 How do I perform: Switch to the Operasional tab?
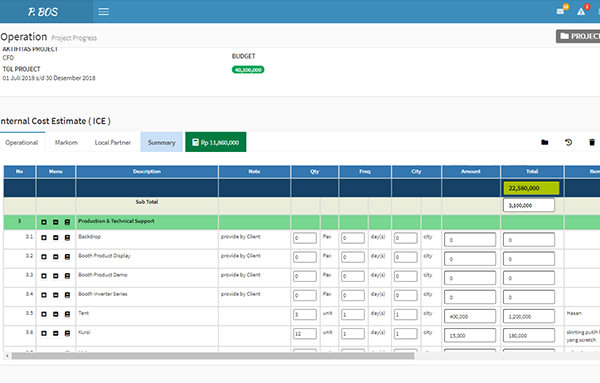pos(22,142)
